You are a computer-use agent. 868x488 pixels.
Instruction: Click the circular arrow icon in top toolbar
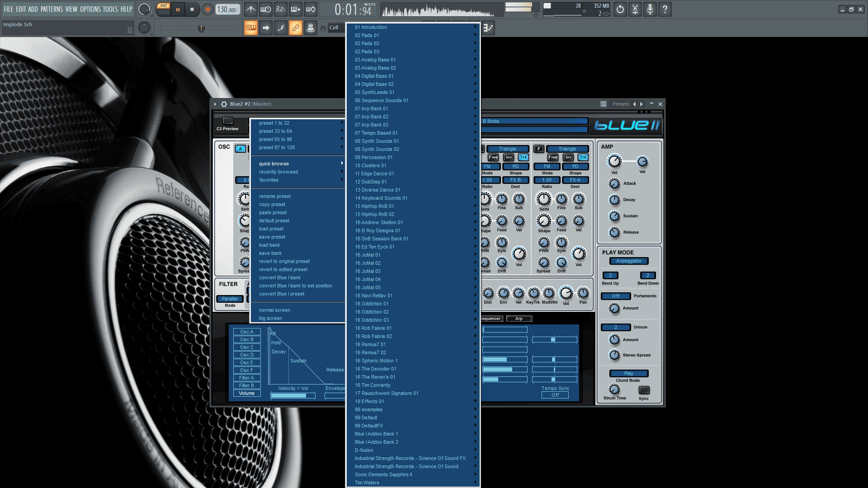(x=620, y=9)
